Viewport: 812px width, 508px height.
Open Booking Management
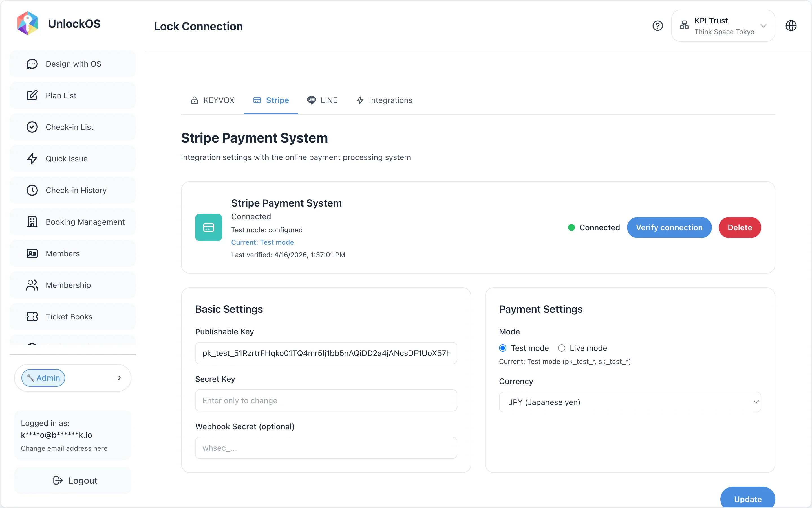(x=72, y=222)
